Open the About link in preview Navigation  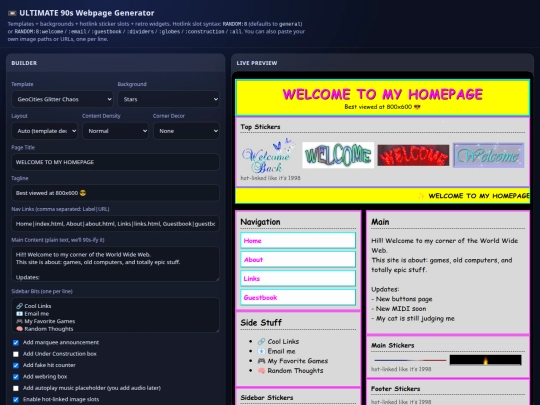298,259
